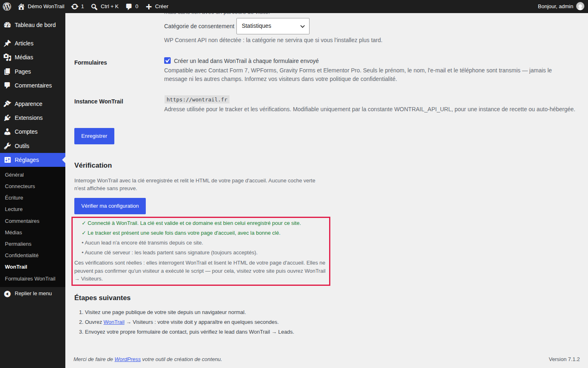The height and width of the screenshot is (368, 588).
Task: Open the Ctrl + K search palette
Action: [x=105, y=7]
